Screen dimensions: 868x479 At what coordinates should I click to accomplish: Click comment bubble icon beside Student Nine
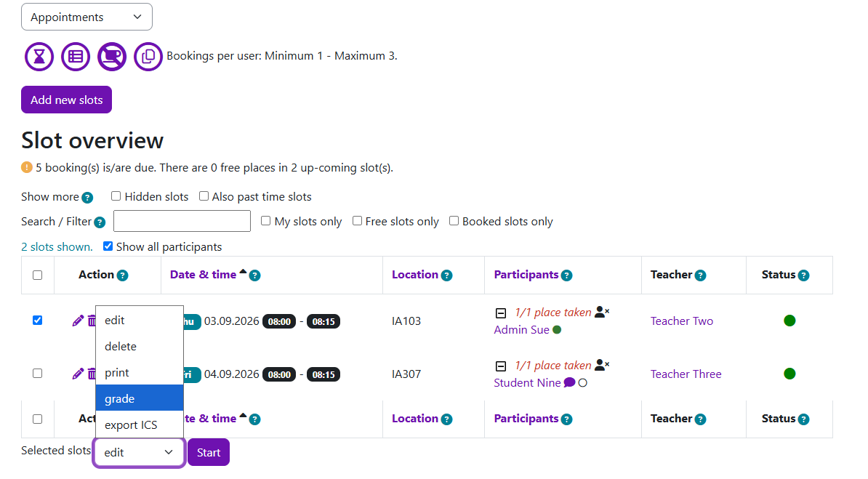pyautogui.click(x=569, y=382)
